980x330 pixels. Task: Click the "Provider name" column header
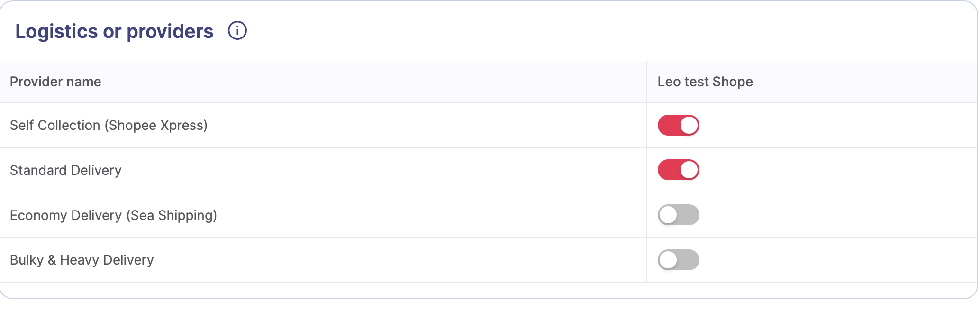55,82
